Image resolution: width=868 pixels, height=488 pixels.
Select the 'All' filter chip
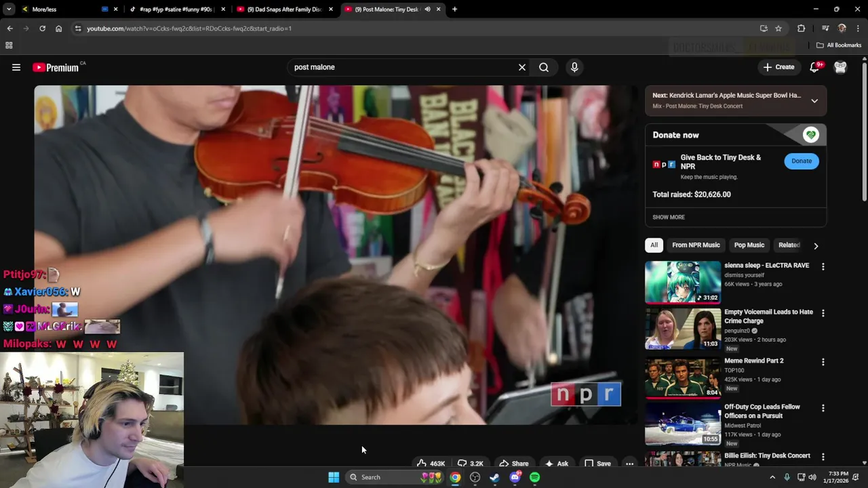click(x=654, y=245)
